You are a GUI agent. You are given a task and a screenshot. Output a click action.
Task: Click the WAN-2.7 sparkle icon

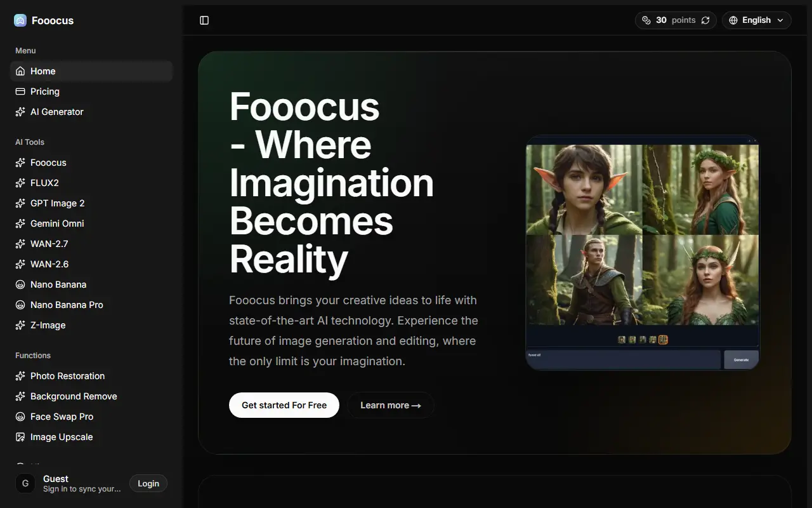click(x=20, y=244)
